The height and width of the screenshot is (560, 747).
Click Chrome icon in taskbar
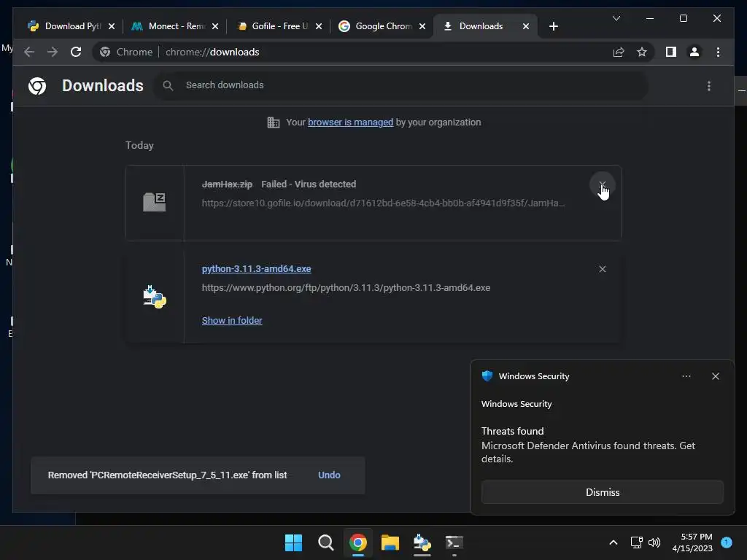[x=357, y=542]
